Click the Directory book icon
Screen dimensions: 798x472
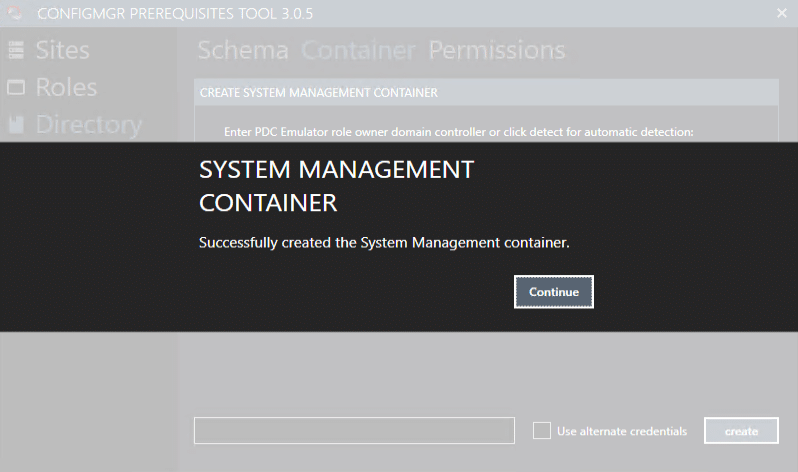(x=16, y=125)
